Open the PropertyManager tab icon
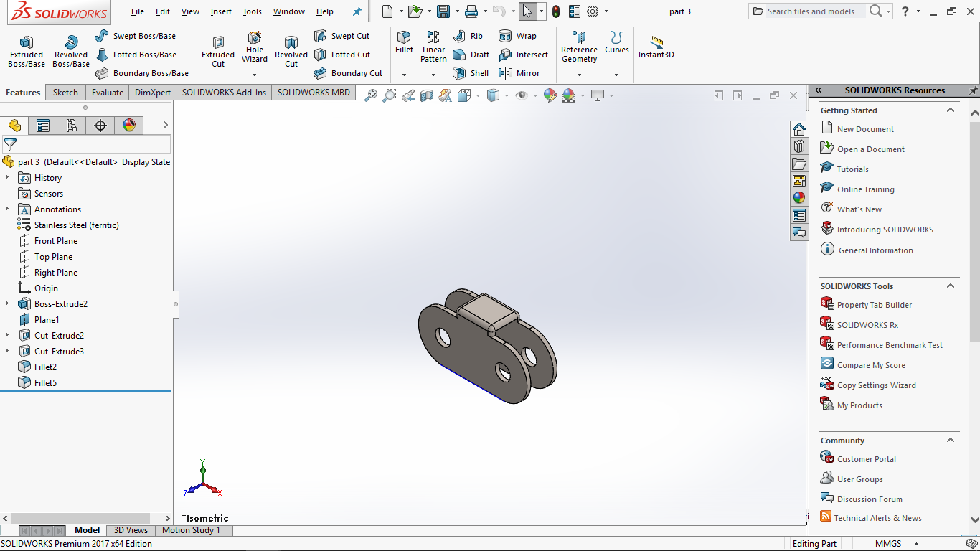Screen dimensions: 980x551 click(x=43, y=126)
